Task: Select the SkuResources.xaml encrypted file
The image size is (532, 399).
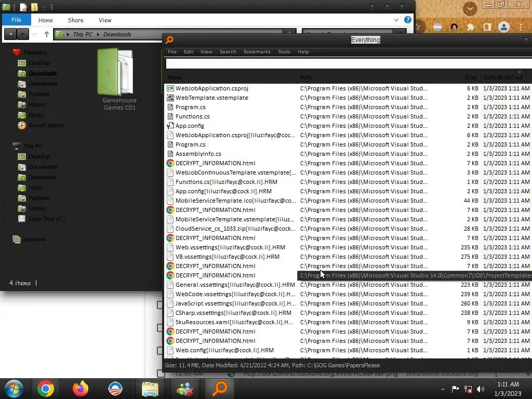Action: pos(234,322)
